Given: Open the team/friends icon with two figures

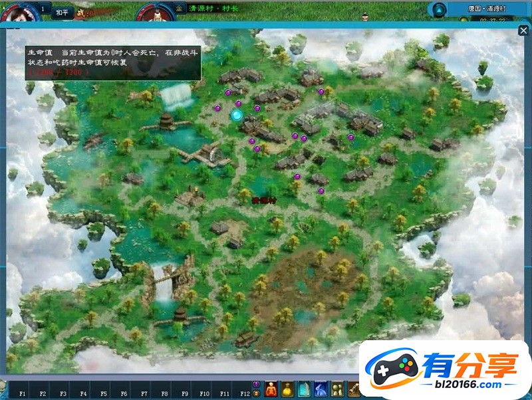Looking at the screenshot, I should [x=337, y=389].
